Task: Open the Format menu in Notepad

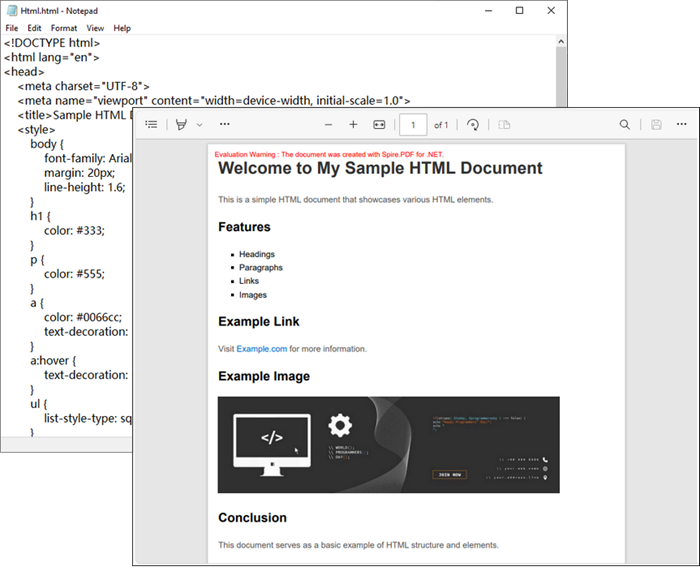Action: coord(64,28)
